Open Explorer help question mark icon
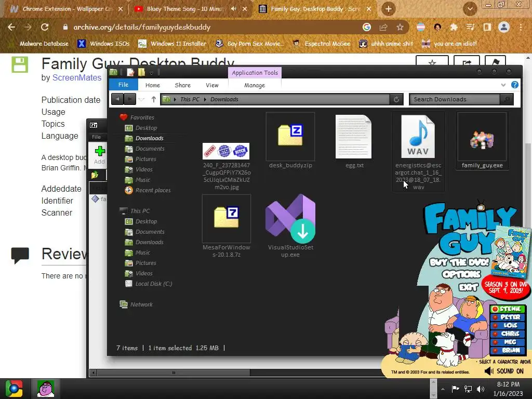 (515, 85)
